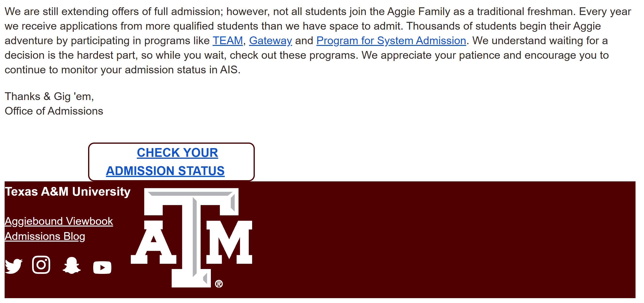Visit the Admissions Blog link
The width and height of the screenshot is (644, 303).
click(45, 236)
